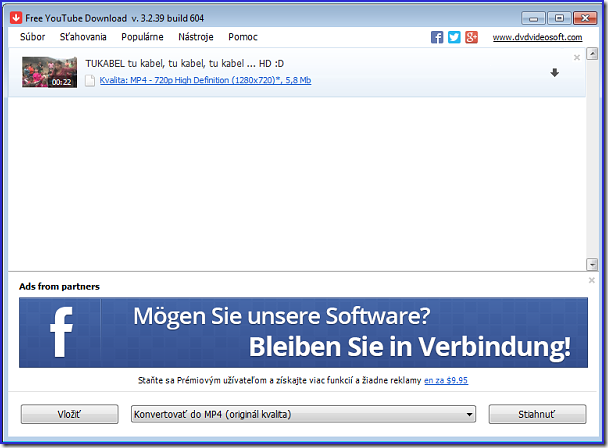Open the Pomoc menu

[243, 37]
